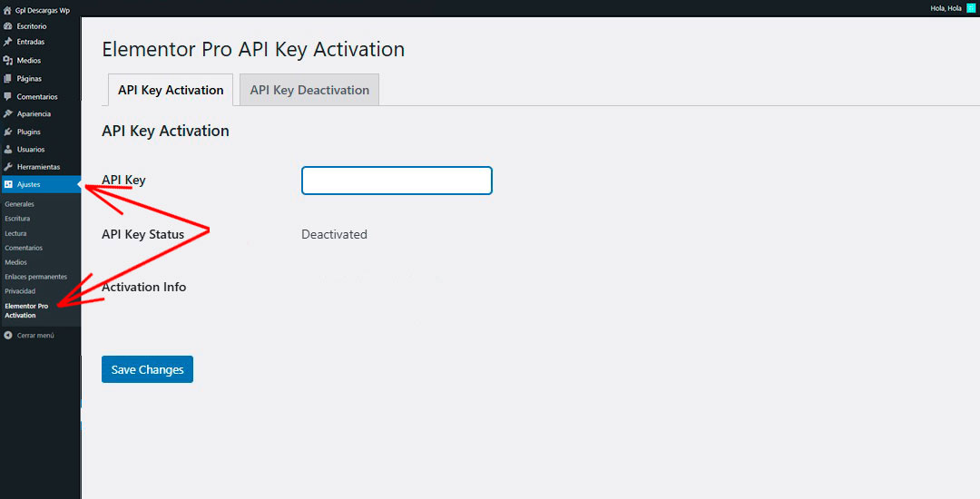Open Enlaces permanentes settings submenu

(35, 277)
